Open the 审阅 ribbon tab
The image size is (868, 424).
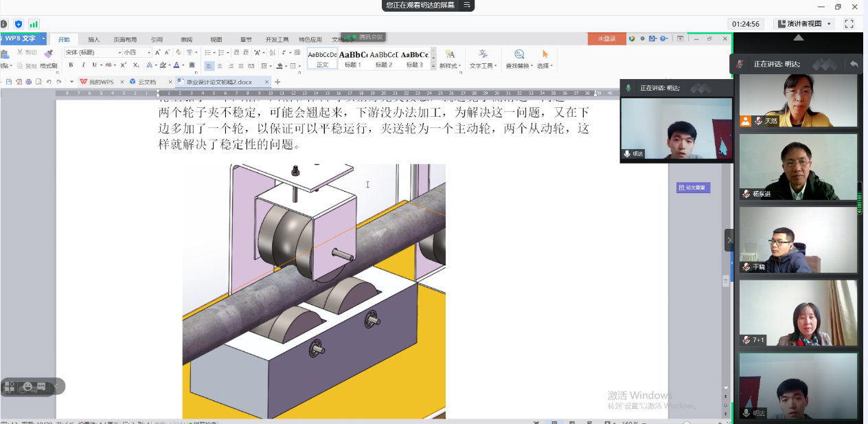point(187,40)
